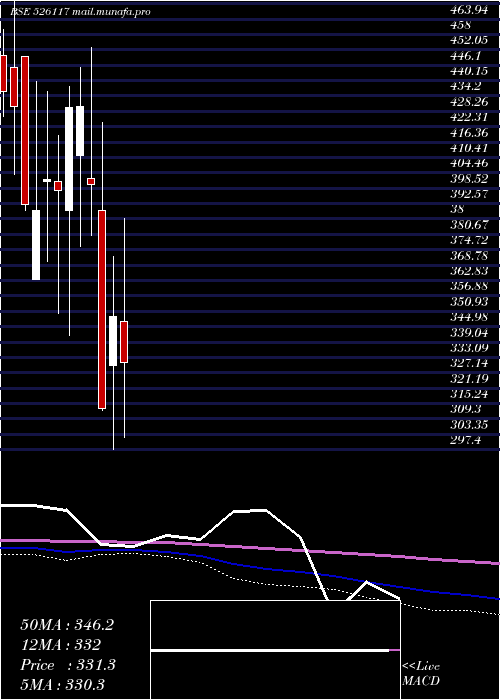Click the <<Live MACD label
This screenshot has width=500, height=700.
coord(421,673)
